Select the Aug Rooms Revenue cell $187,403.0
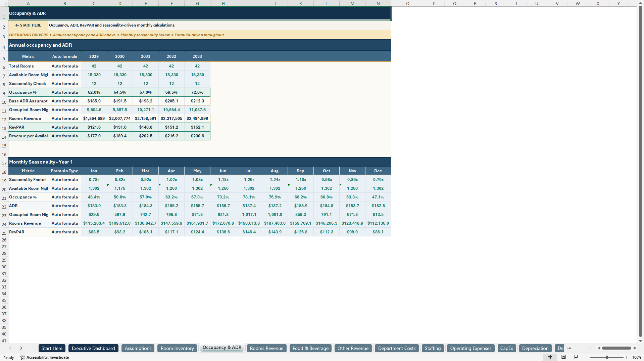Screen dimensions: 644x361 [x=275, y=223]
